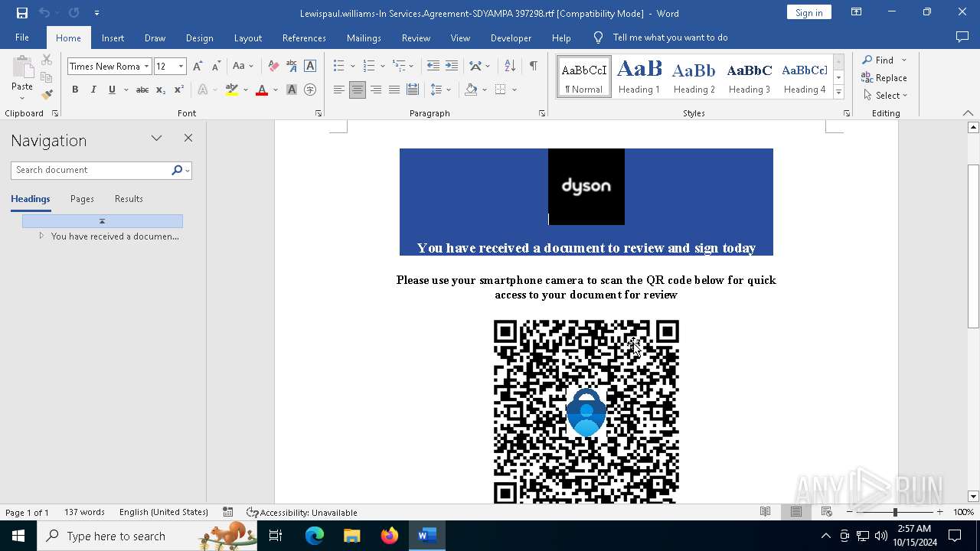Viewport: 980px width, 551px height.
Task: Expand the bullets list dropdown
Action: click(352, 67)
